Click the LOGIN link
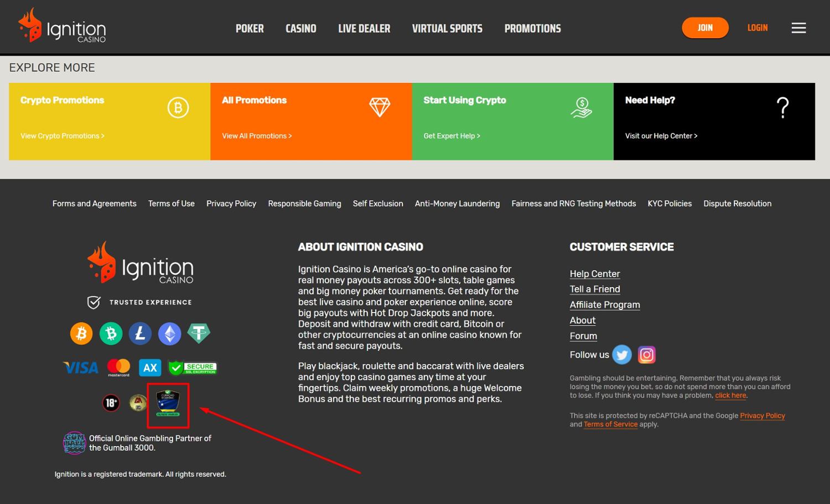This screenshot has height=504, width=830. coord(757,28)
